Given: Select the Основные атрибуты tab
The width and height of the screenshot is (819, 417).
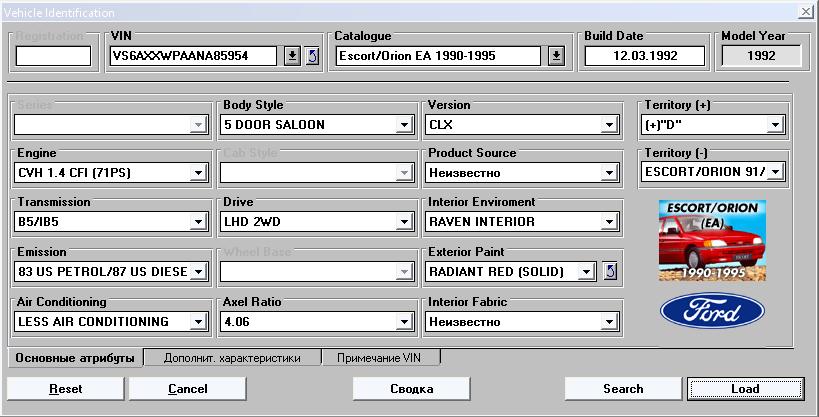Looking at the screenshot, I should click(76, 357).
